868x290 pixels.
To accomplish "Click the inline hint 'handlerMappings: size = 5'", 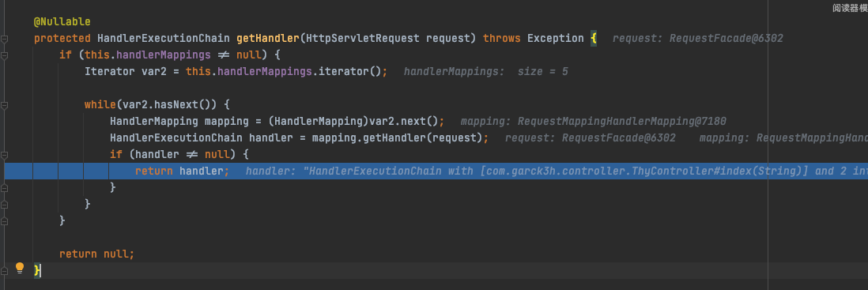I will [x=486, y=71].
